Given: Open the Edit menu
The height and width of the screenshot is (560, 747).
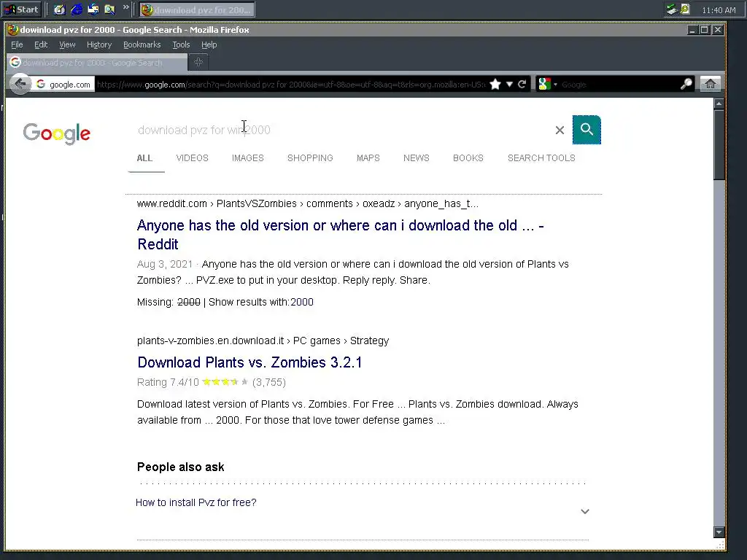Looking at the screenshot, I should point(41,44).
